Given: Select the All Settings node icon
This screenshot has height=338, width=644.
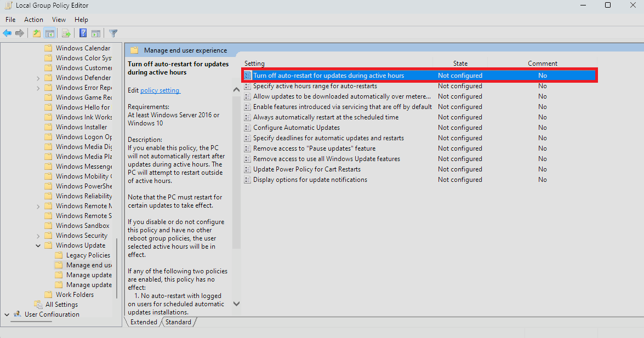Looking at the screenshot, I should click(37, 304).
